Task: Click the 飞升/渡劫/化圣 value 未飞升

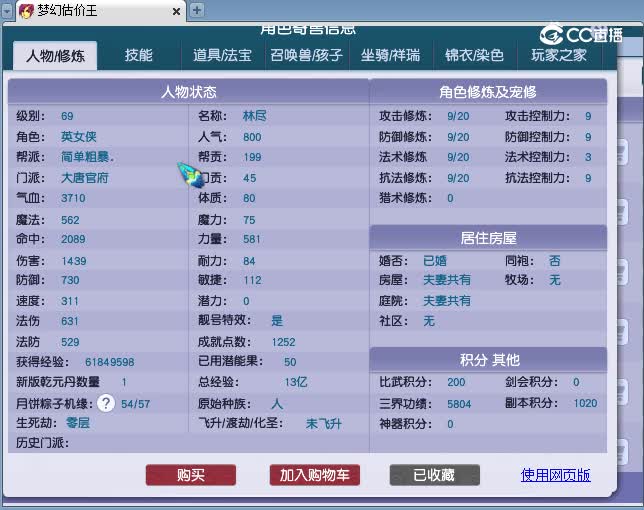Action: tap(324, 423)
